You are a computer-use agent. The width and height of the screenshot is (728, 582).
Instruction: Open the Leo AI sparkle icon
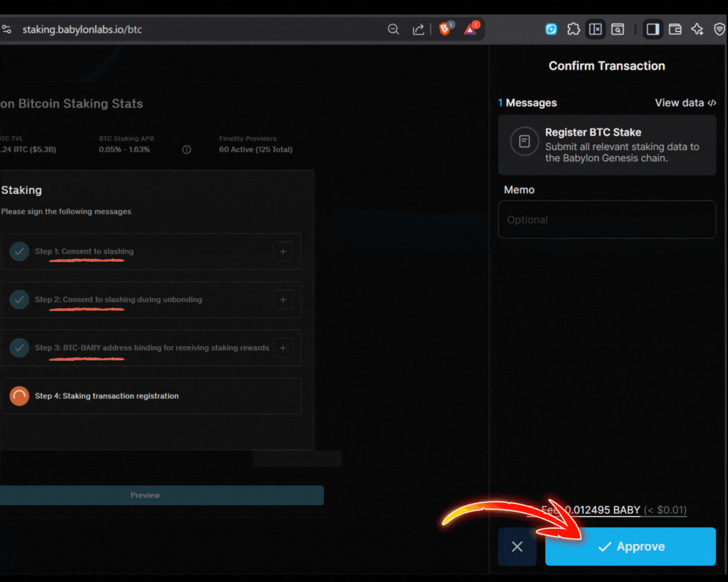point(697,29)
